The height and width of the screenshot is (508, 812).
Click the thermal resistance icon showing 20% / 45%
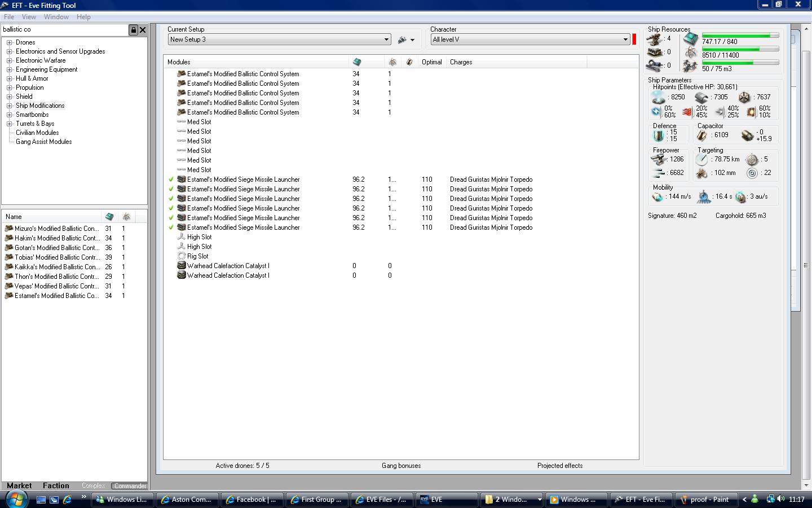[687, 112]
